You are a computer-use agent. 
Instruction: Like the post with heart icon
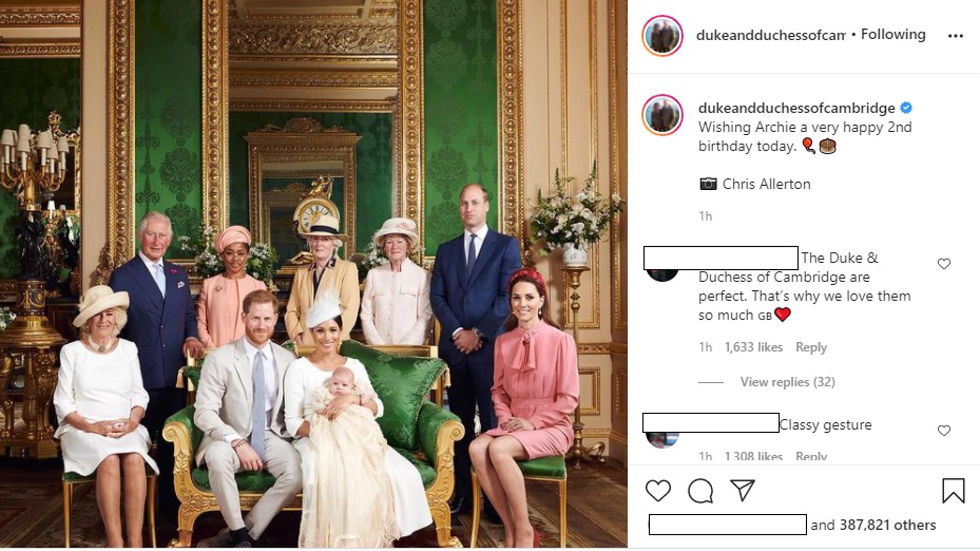click(x=658, y=491)
